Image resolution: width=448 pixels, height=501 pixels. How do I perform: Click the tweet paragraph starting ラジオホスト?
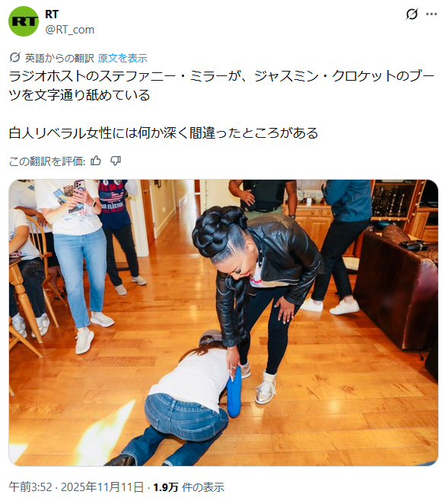[222, 85]
